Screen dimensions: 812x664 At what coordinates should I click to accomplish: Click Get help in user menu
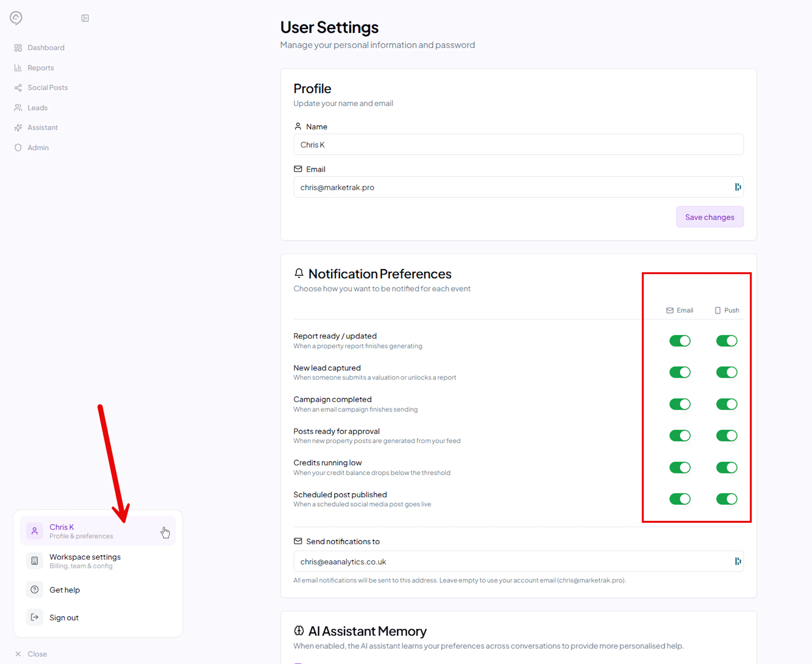[65, 590]
